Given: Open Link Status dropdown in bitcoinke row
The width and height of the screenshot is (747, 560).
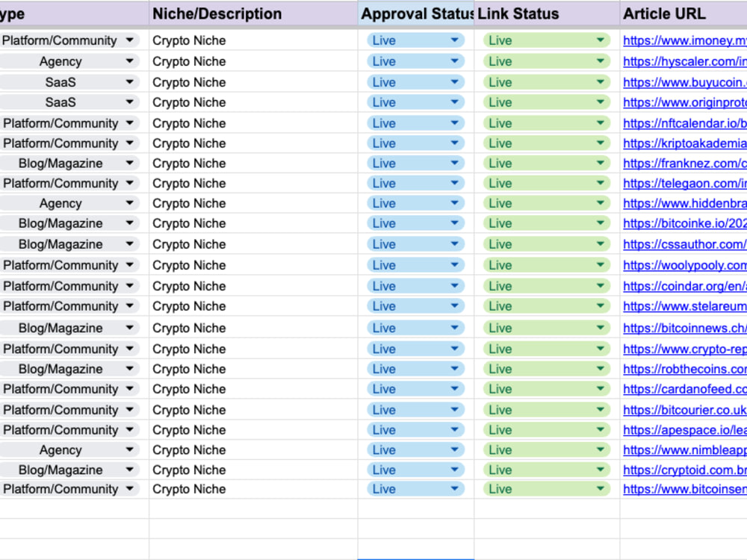Looking at the screenshot, I should 601,223.
